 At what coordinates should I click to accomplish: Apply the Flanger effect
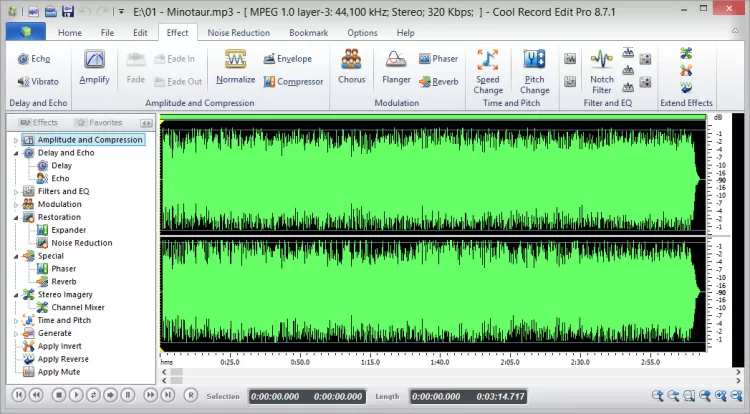(396, 67)
